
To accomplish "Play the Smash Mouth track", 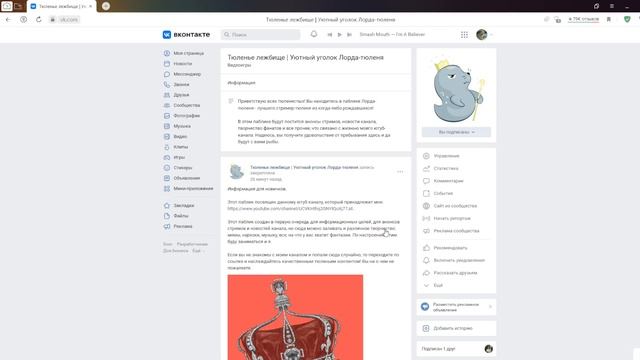I will click(x=339, y=35).
